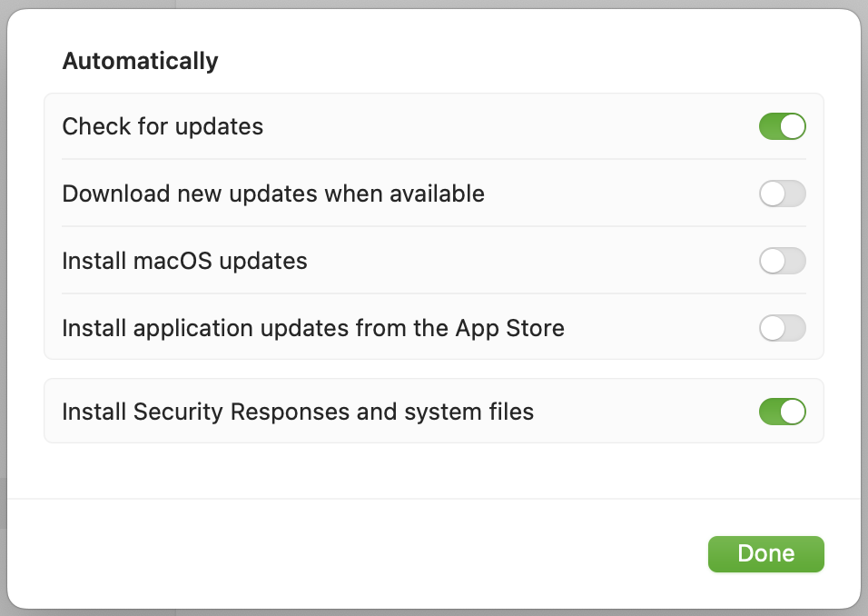Image resolution: width=868 pixels, height=616 pixels.
Task: Click the white knob on Security Responses toggle
Action: (793, 412)
